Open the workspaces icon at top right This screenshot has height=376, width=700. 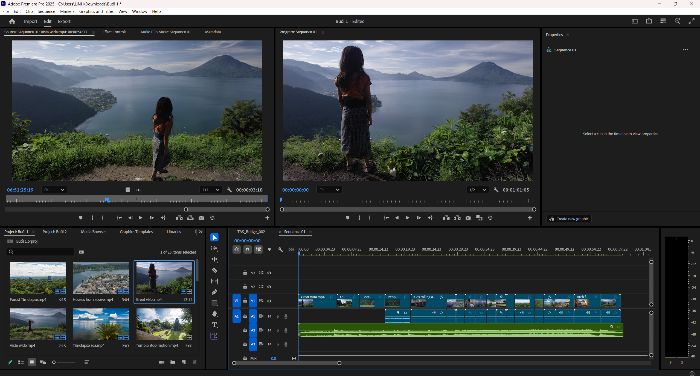tap(635, 21)
